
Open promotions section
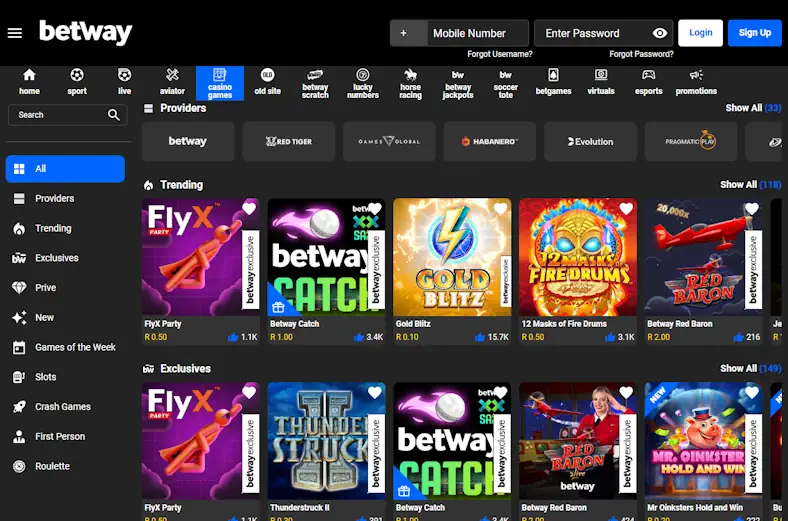[696, 83]
